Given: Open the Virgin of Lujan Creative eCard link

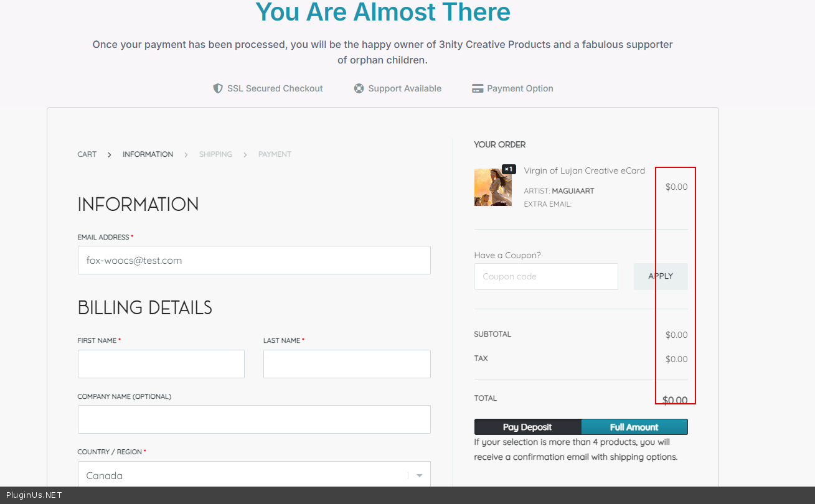Looking at the screenshot, I should click(584, 170).
